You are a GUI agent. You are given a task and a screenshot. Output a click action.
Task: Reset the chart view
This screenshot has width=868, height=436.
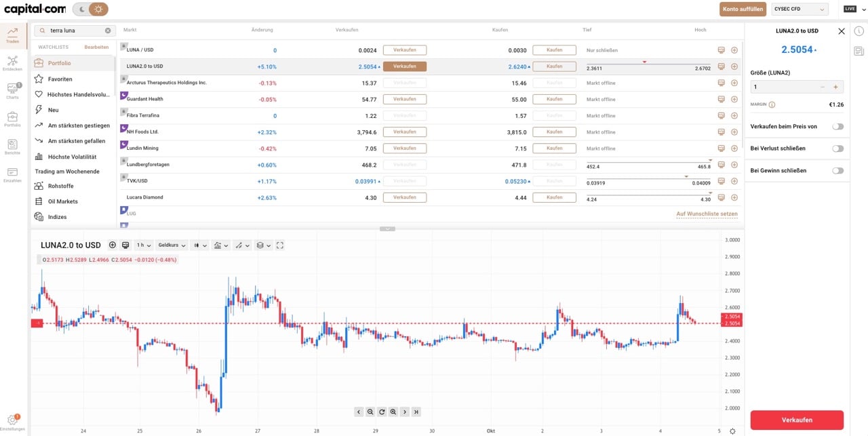click(382, 412)
